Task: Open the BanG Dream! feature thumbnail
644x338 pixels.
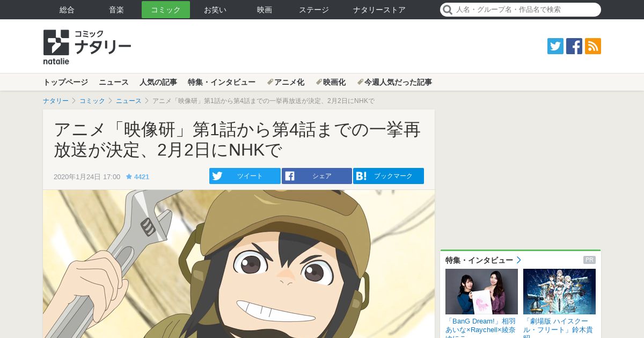Action: 481,291
